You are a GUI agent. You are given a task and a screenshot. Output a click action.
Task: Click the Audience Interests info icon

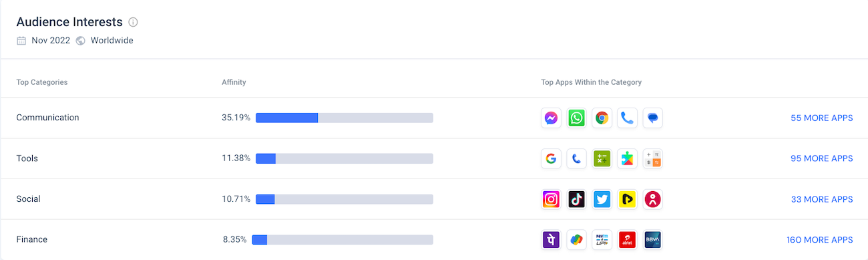tap(133, 22)
